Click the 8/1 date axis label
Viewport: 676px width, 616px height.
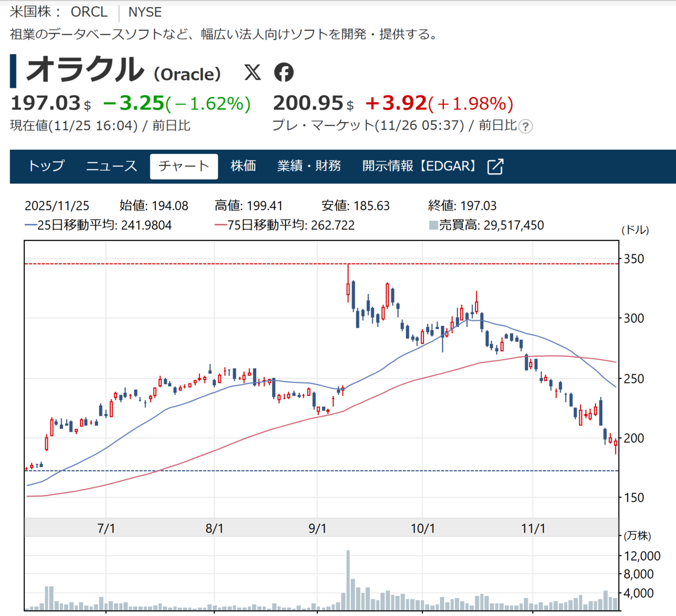click(215, 528)
